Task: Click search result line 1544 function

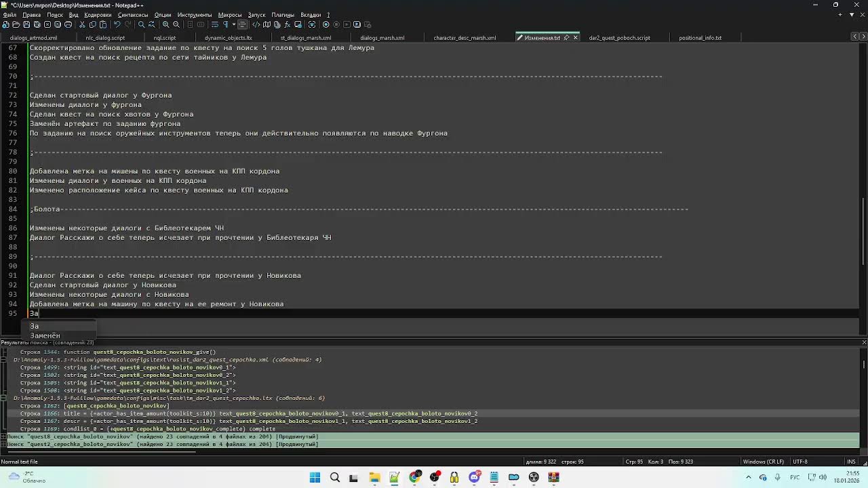Action: (118, 352)
